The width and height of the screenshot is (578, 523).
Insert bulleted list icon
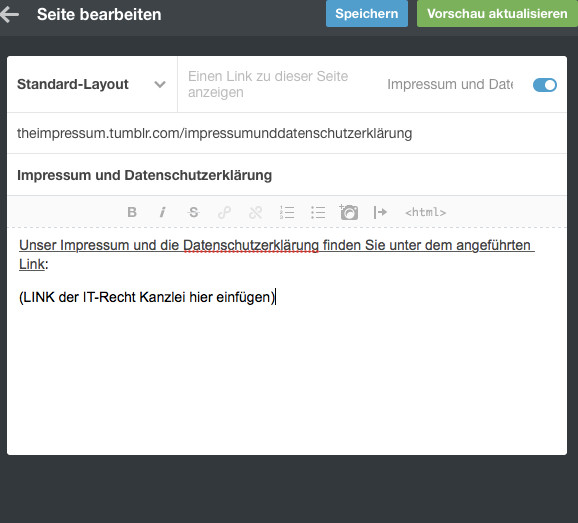[x=318, y=212]
